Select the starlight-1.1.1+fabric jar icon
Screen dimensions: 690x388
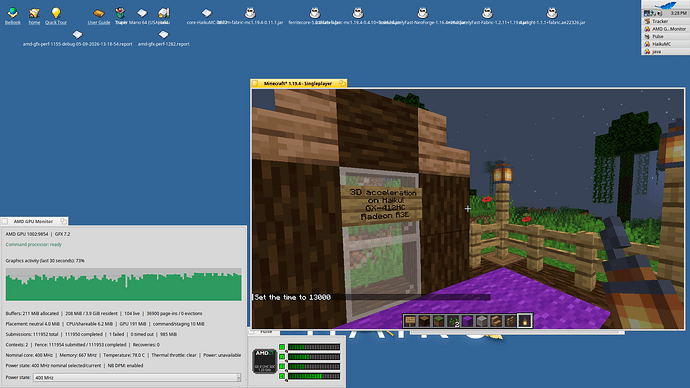click(552, 13)
